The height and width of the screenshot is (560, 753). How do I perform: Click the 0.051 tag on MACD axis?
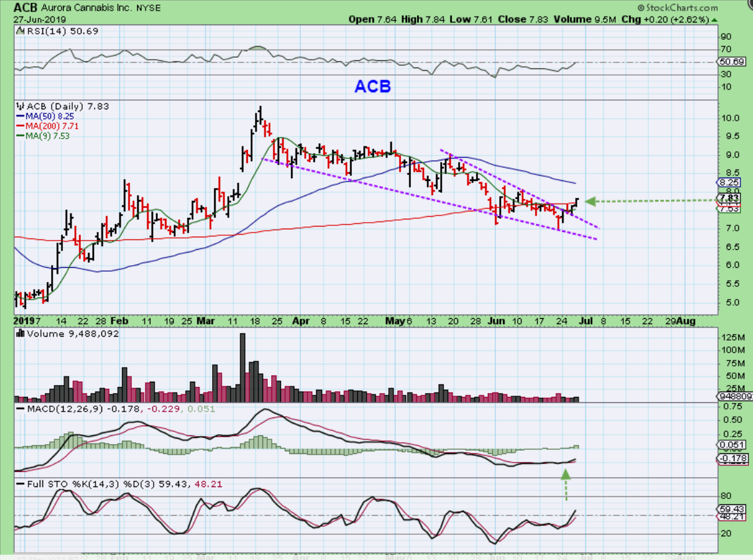click(732, 445)
